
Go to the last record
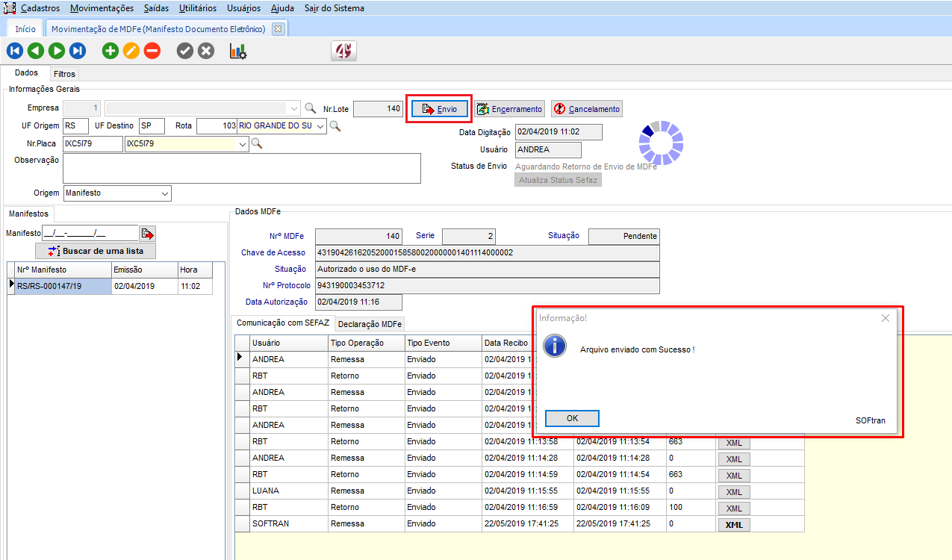78,51
